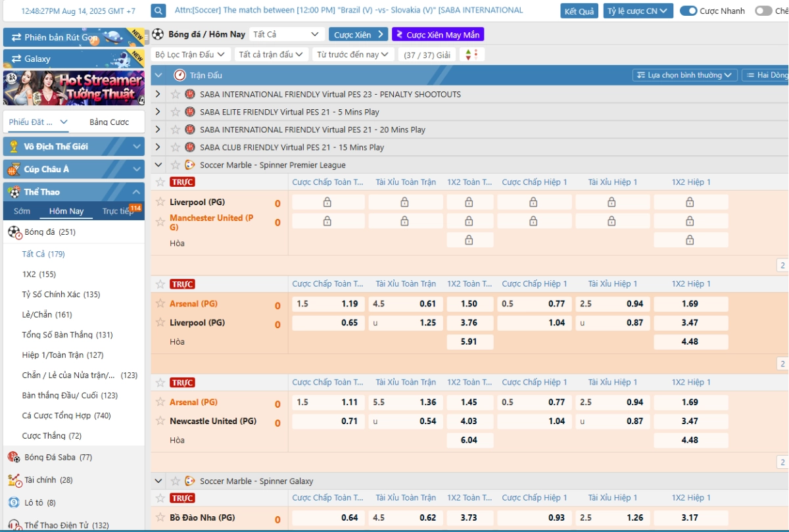789x532 pixels.
Task: Click the odds sort arrows icon
Action: pyautogui.click(x=472, y=55)
